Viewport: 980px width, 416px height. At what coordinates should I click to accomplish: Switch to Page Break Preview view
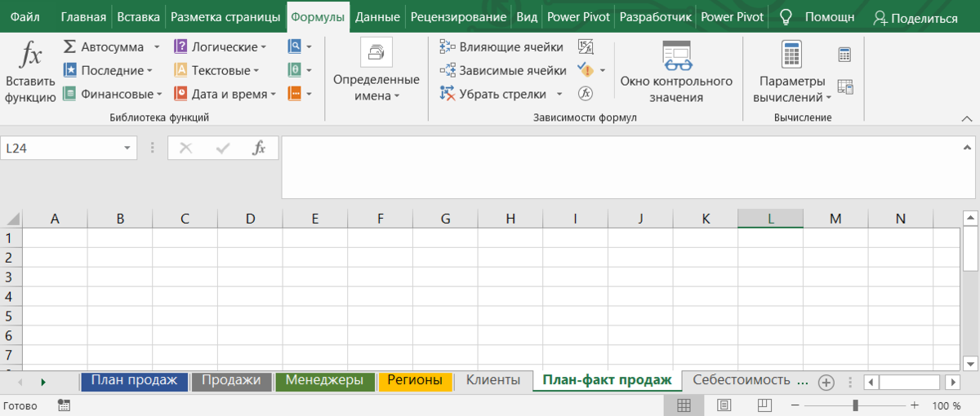[764, 405]
